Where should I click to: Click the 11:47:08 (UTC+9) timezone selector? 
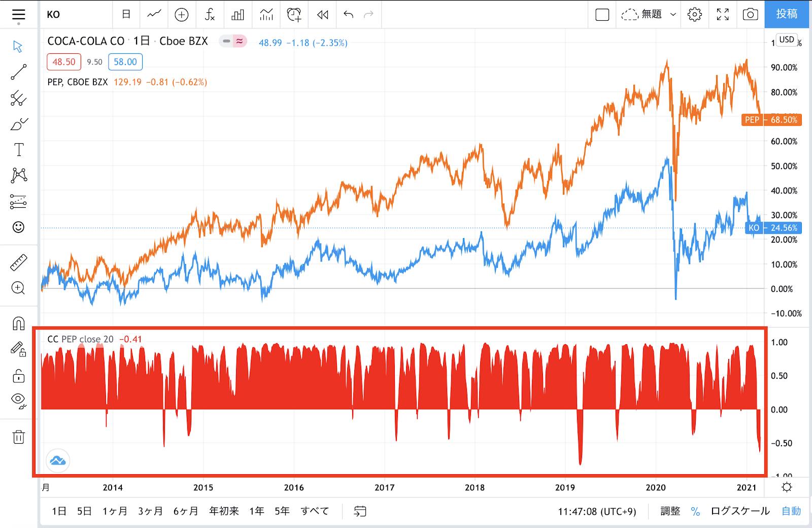597,511
